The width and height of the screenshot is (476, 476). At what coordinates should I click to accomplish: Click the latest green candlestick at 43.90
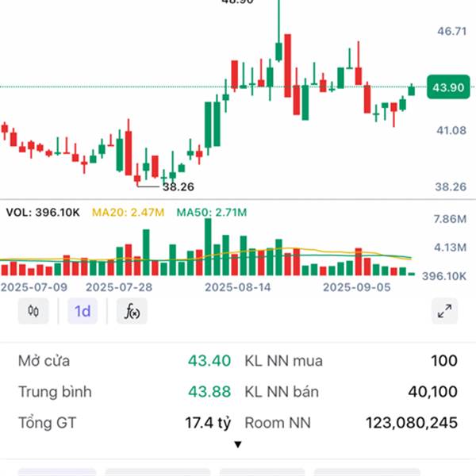click(411, 90)
